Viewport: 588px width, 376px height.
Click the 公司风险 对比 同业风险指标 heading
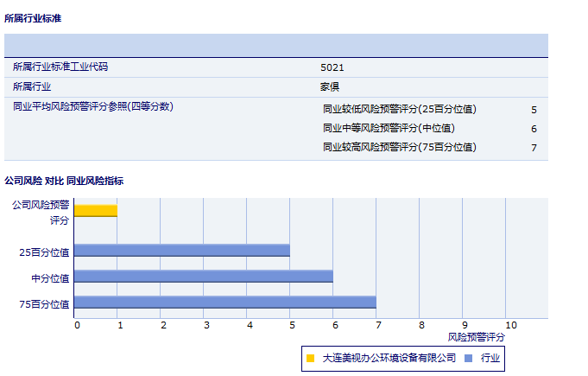point(64,181)
